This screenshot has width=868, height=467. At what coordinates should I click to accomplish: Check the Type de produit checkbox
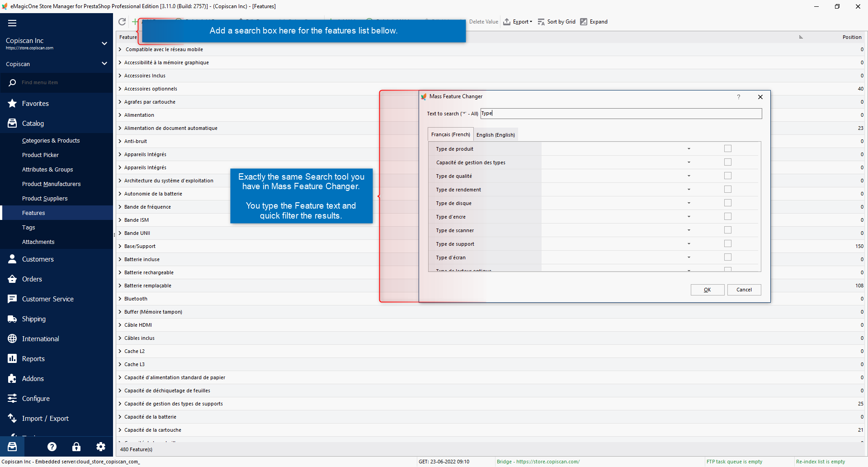(x=727, y=148)
